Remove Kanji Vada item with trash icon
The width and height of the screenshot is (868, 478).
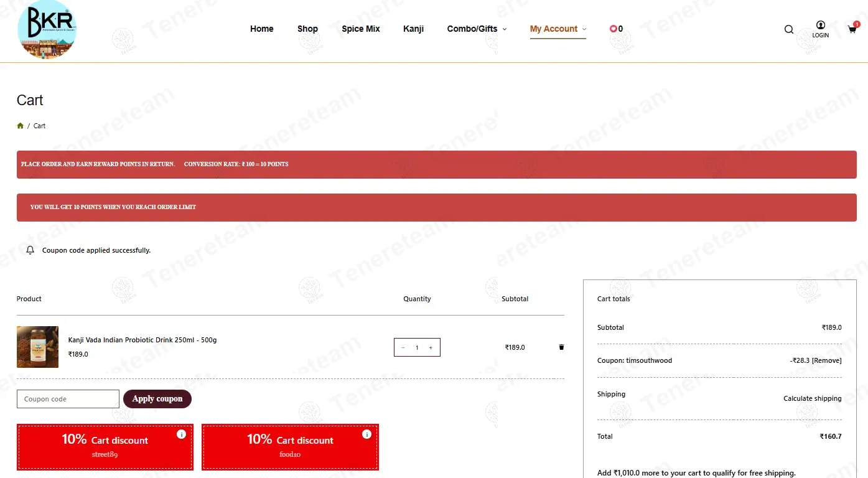point(561,347)
